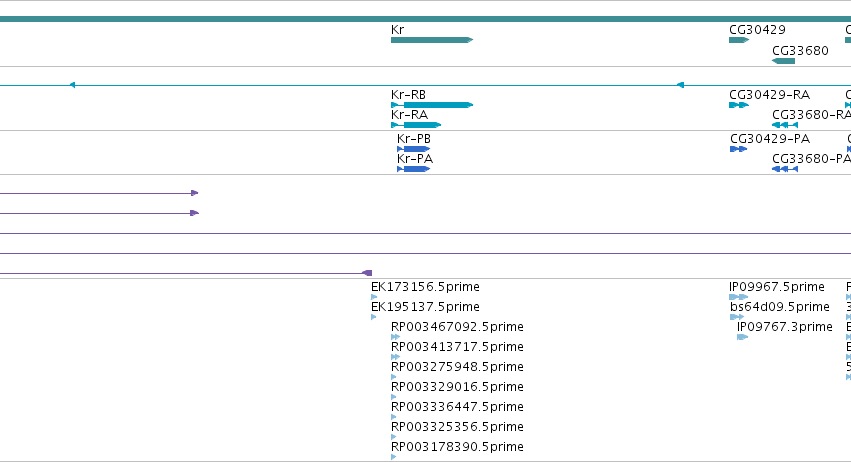Select the bs64d09.5prime EST label

point(779,307)
